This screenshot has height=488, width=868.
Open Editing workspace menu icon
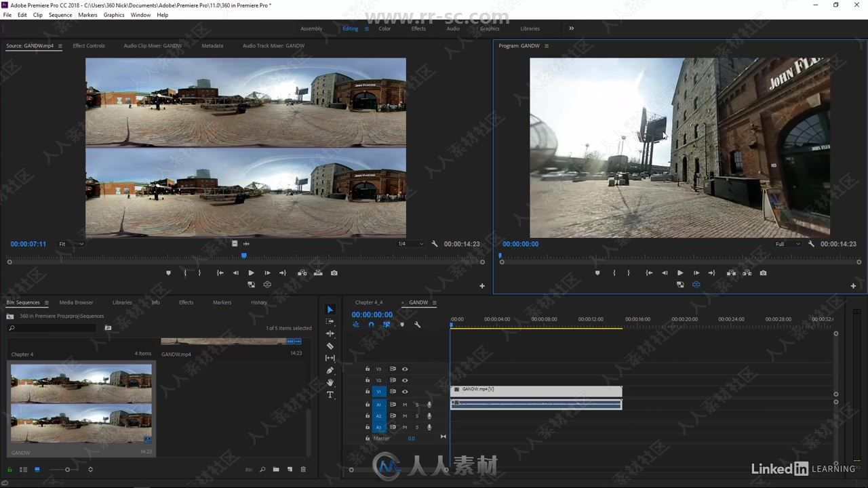click(366, 28)
